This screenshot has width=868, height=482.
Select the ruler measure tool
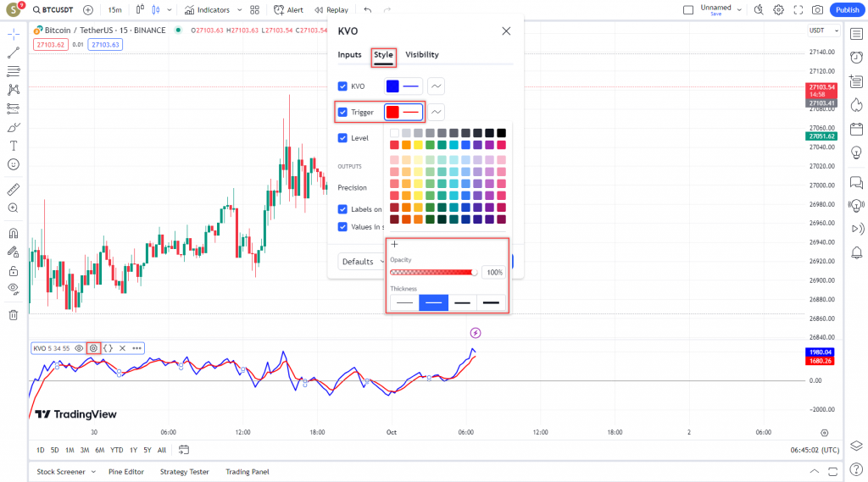[x=14, y=189]
